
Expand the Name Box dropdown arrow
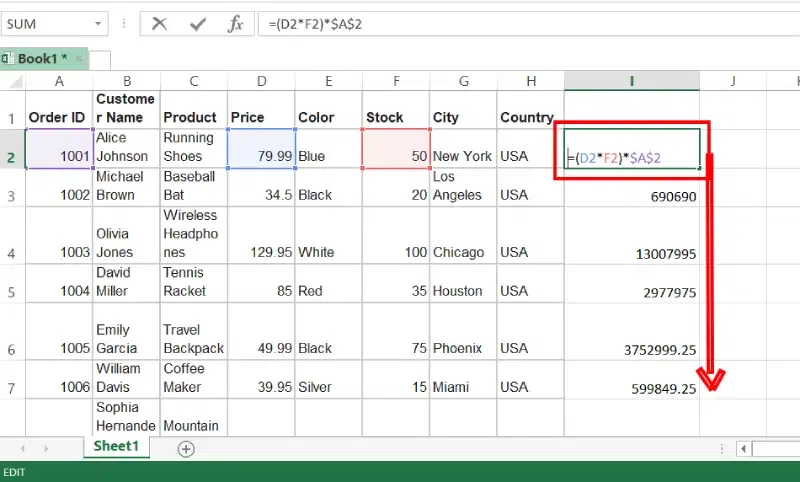98,24
